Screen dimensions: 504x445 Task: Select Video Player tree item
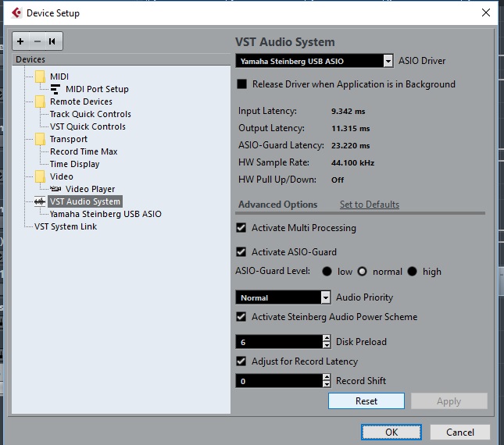pos(91,189)
